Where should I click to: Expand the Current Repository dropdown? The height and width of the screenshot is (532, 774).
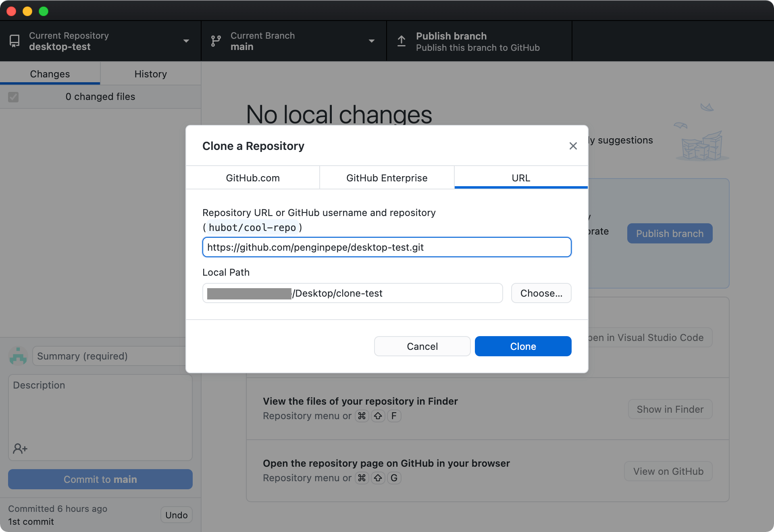pyautogui.click(x=100, y=41)
